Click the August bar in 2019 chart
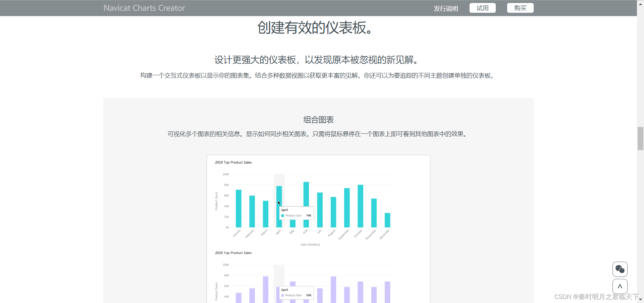 coord(333,212)
